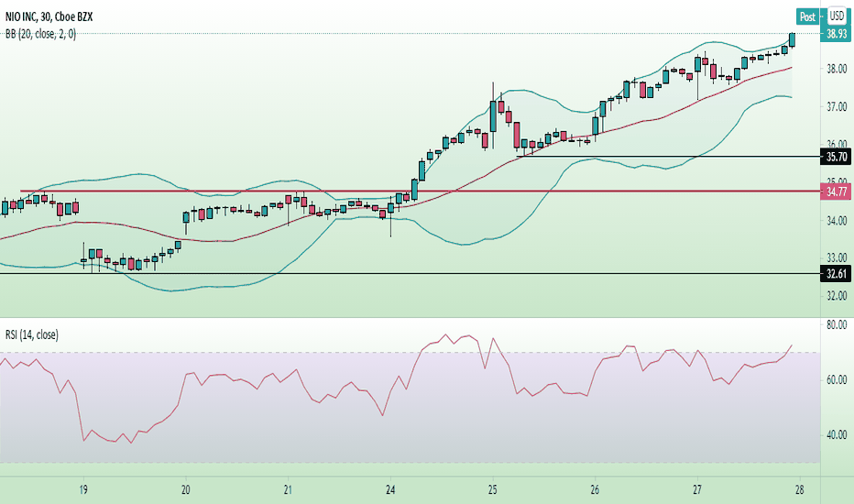Click the 37.00 price axis label
Viewport: 854px width, 504px height.
(x=837, y=107)
